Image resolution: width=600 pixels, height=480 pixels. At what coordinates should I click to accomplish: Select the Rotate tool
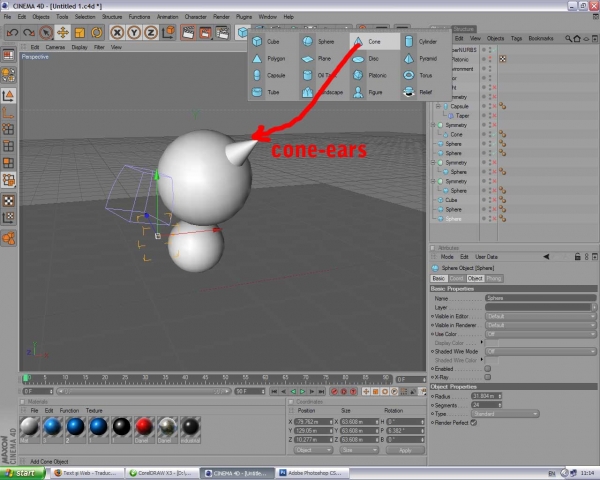pos(96,33)
